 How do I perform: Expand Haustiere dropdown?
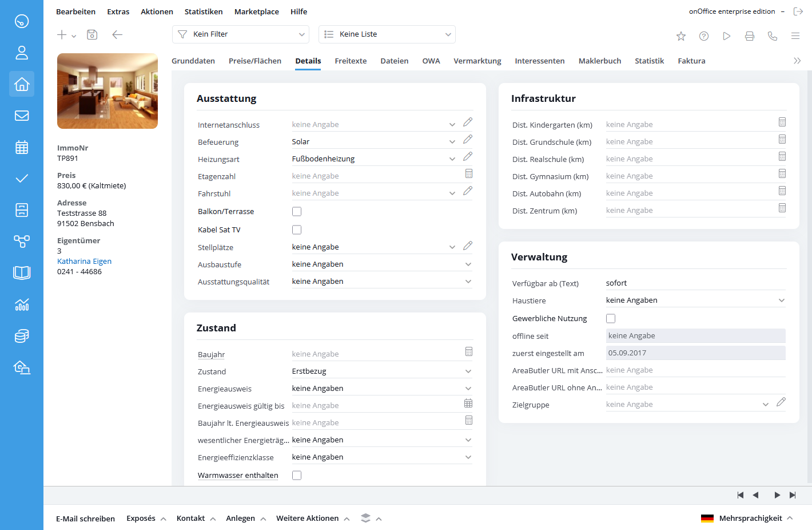click(782, 300)
